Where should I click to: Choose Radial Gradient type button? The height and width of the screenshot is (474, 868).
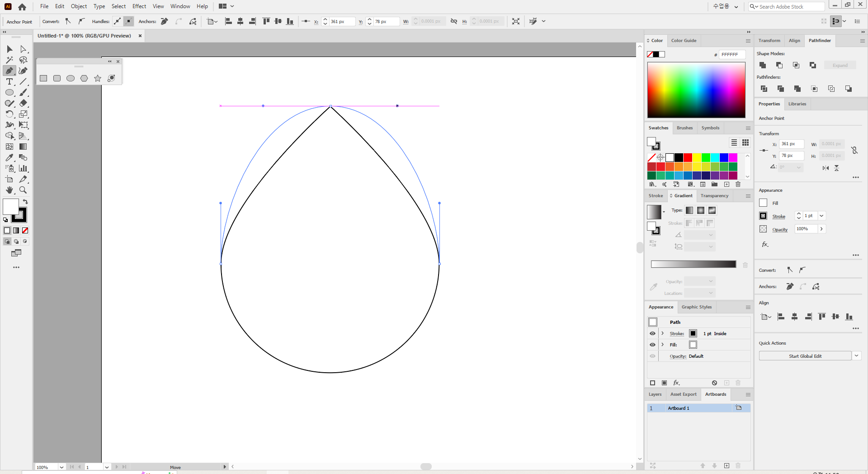coord(700,210)
